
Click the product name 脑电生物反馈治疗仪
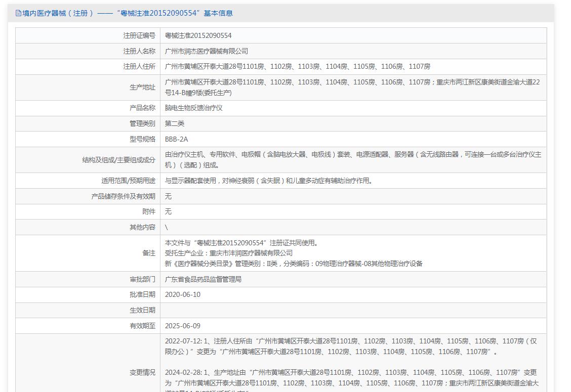click(x=194, y=108)
